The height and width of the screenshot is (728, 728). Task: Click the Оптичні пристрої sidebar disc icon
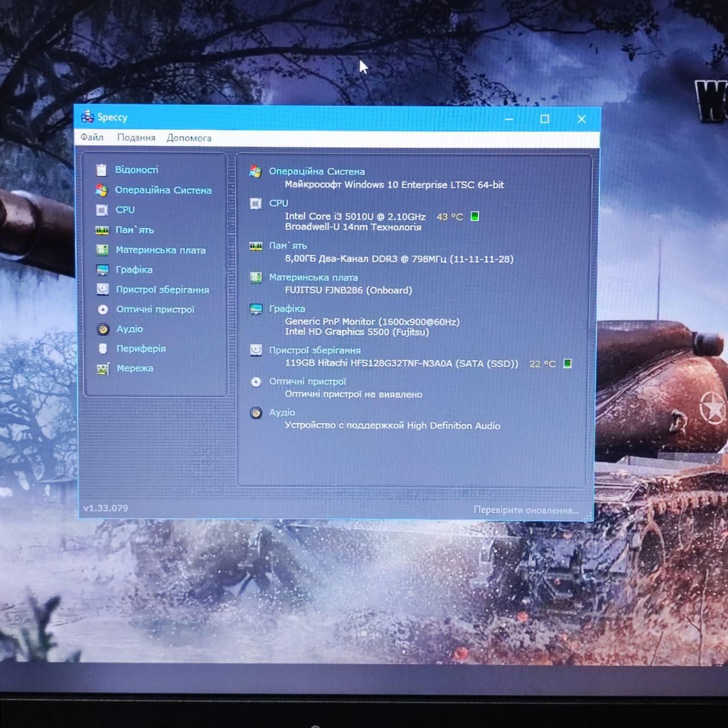pos(103,309)
